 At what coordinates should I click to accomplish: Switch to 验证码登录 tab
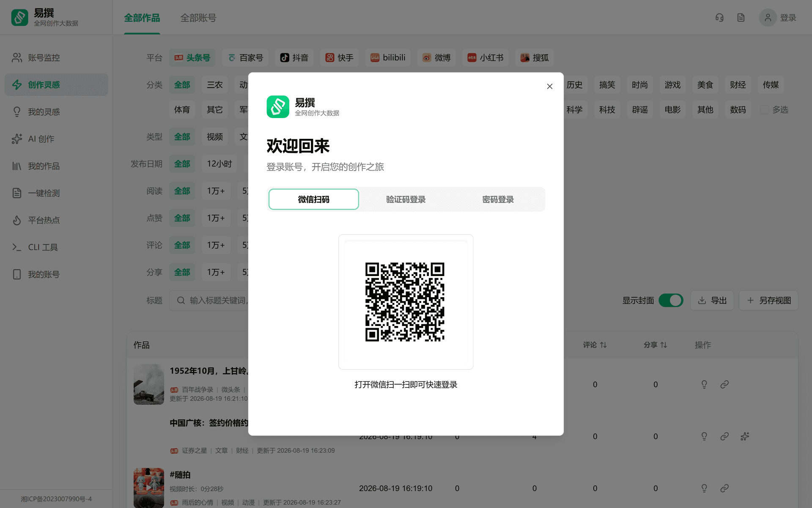(x=406, y=199)
